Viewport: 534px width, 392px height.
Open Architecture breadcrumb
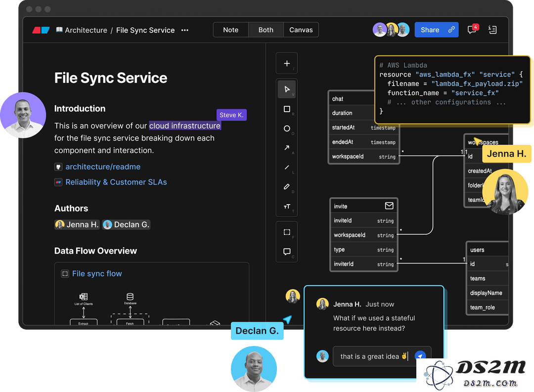pos(86,30)
